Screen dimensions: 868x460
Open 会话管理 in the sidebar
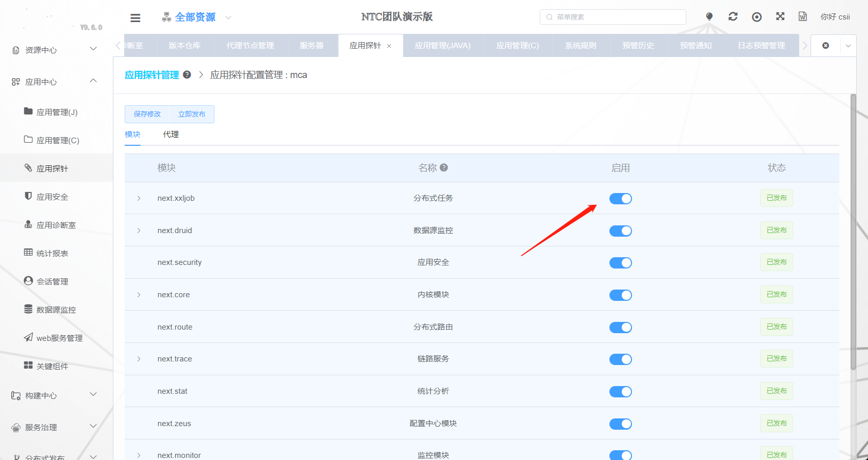click(x=56, y=281)
